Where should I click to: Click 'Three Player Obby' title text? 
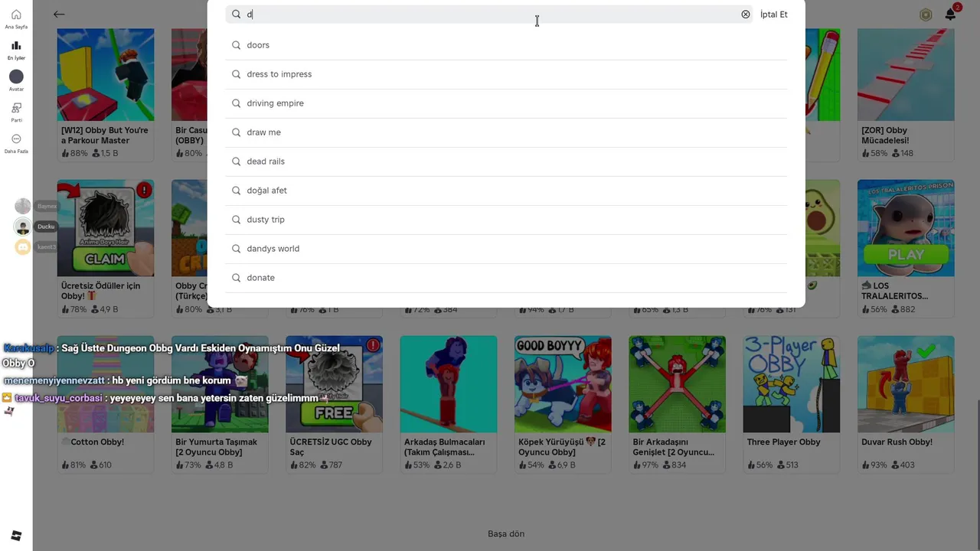tap(783, 442)
